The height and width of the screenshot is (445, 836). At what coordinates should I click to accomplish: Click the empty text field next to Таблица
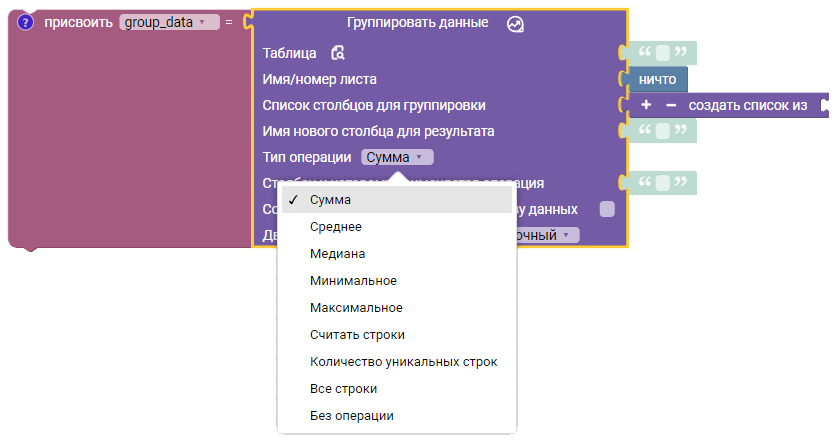[x=662, y=53]
